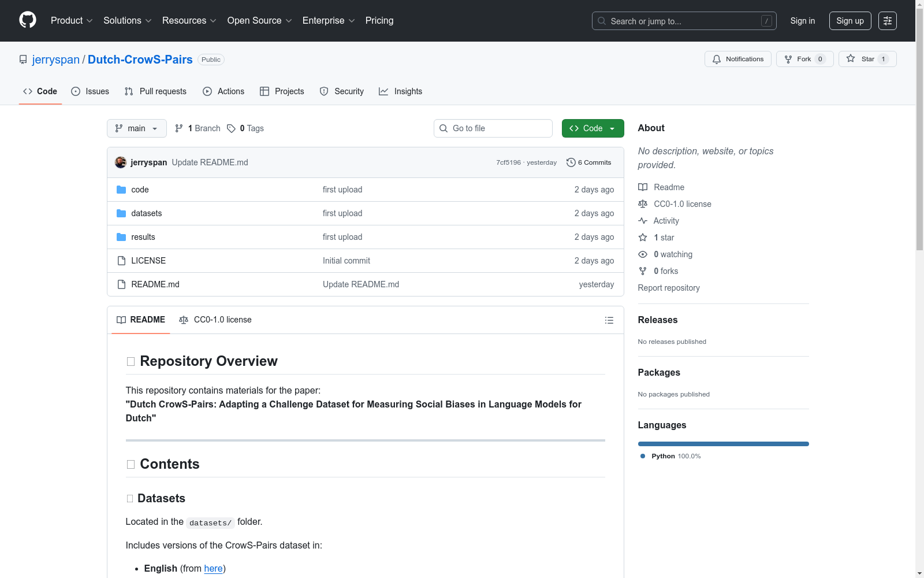Click the eye icon beside 0 watching
The width and height of the screenshot is (924, 578).
tap(643, 254)
